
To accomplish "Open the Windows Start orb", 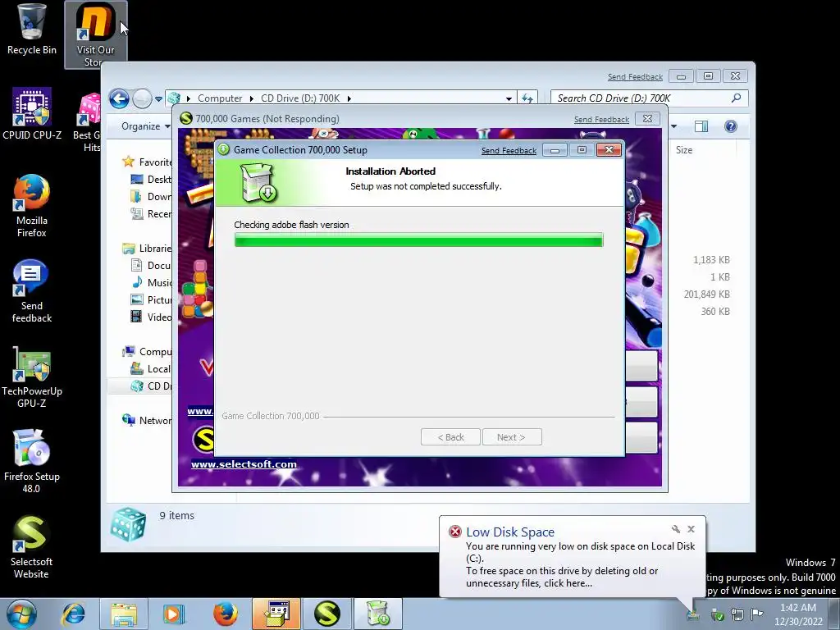I will 21,614.
